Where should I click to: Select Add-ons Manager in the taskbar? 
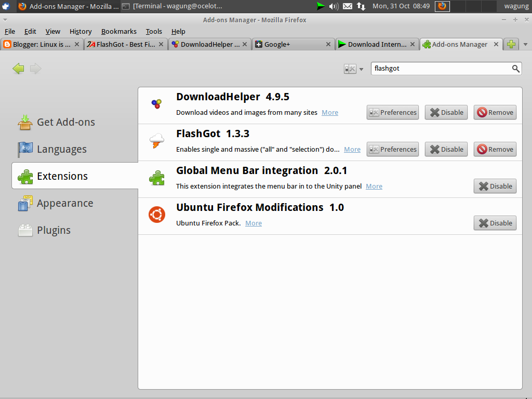(x=68, y=6)
